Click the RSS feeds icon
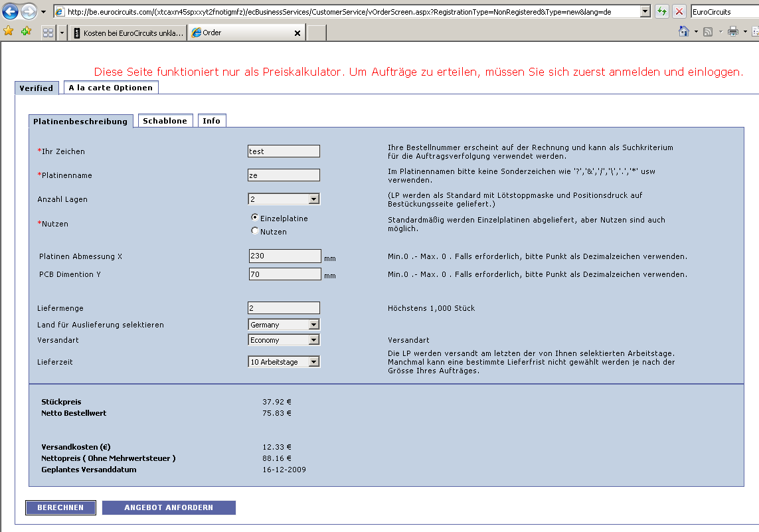Viewport: 759px width, 532px height. (x=708, y=32)
